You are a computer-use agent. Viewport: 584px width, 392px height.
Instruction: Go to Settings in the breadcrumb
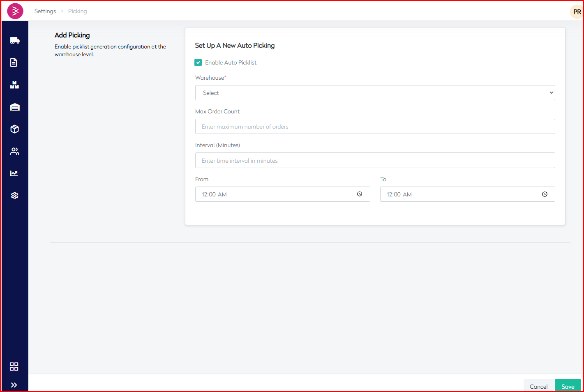point(45,11)
